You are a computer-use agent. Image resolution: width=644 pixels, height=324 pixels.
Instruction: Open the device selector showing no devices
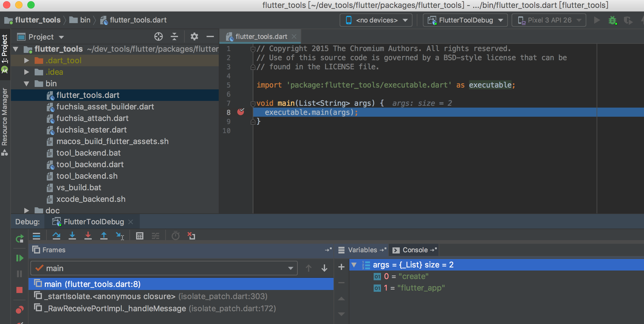coord(376,20)
